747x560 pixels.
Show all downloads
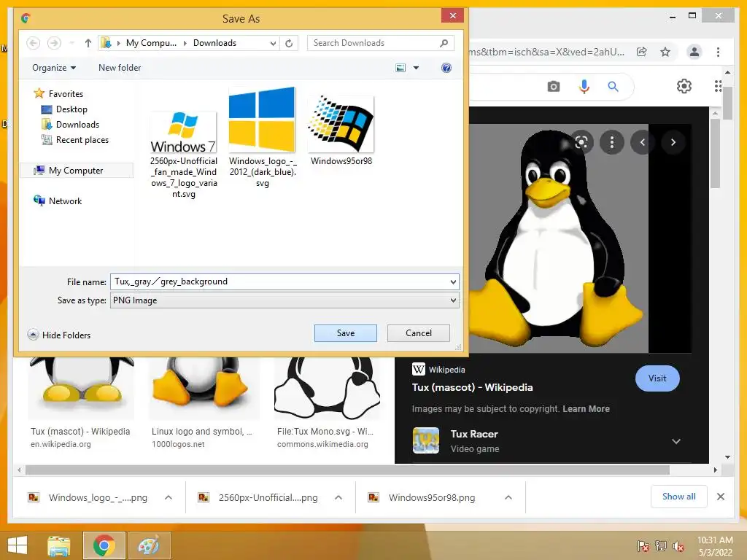tap(679, 497)
